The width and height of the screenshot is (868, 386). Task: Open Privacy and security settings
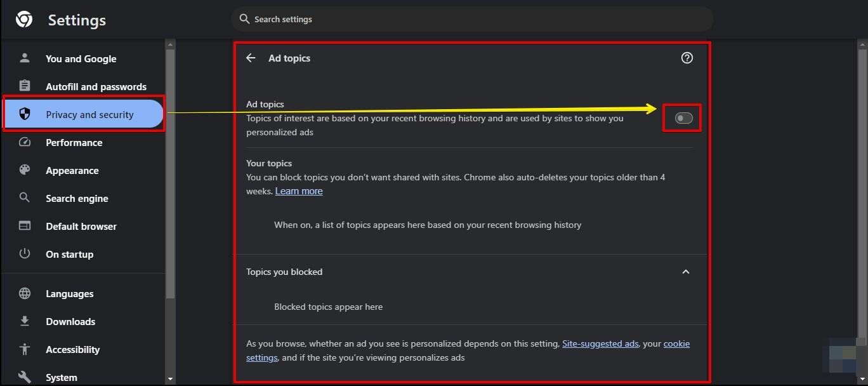[89, 114]
